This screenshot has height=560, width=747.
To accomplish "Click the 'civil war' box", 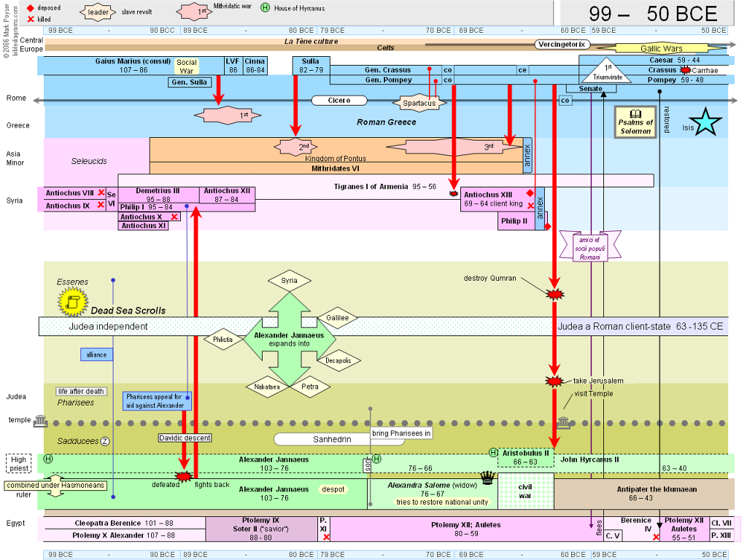I will (525, 491).
